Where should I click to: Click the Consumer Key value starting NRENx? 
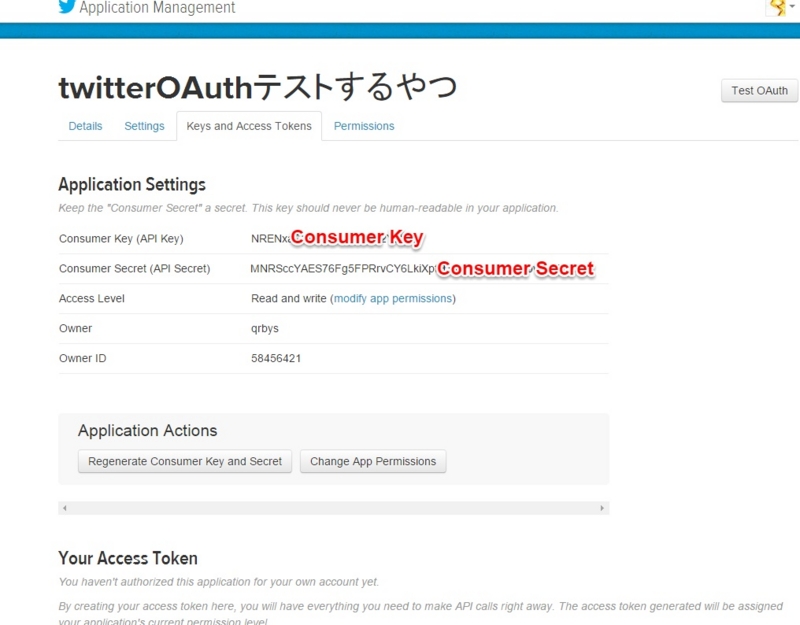tap(271, 239)
